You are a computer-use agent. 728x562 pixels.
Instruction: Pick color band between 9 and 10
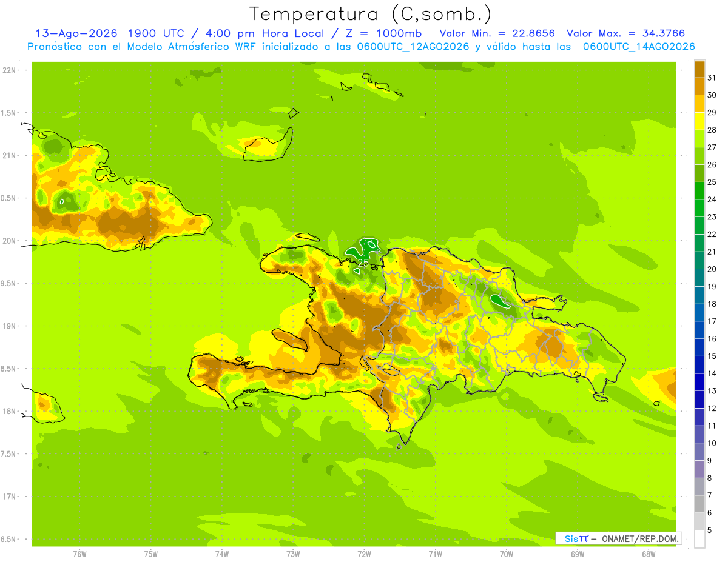[699, 452]
